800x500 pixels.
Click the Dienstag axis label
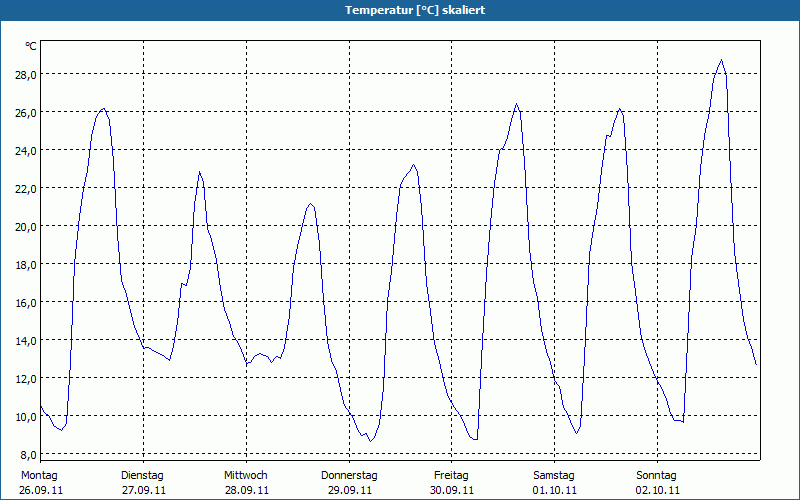[x=142, y=476]
